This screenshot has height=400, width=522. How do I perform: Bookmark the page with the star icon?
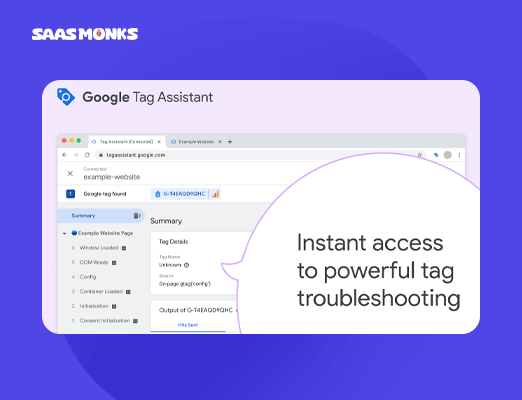click(420, 155)
